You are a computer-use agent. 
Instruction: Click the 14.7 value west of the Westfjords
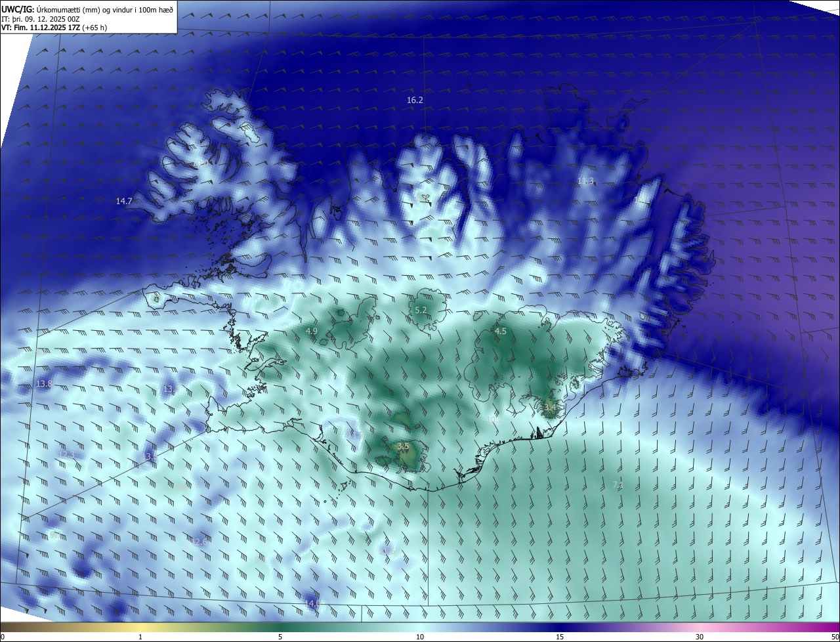(124, 201)
